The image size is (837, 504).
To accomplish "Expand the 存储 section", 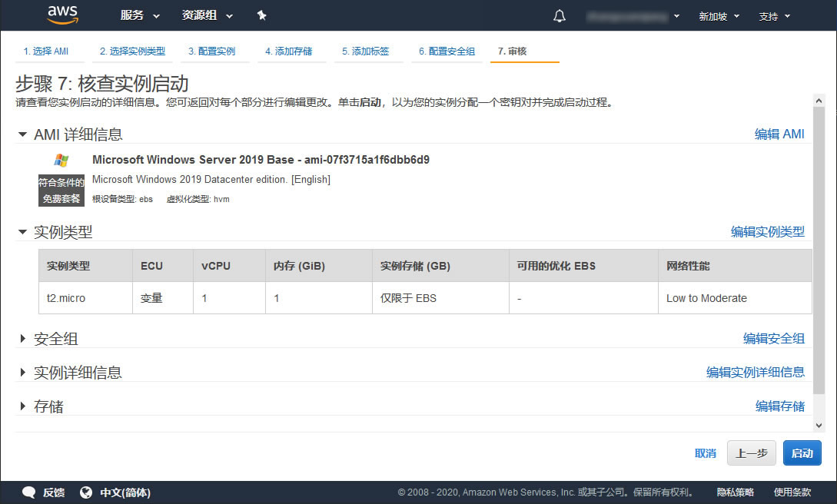I will (x=22, y=406).
